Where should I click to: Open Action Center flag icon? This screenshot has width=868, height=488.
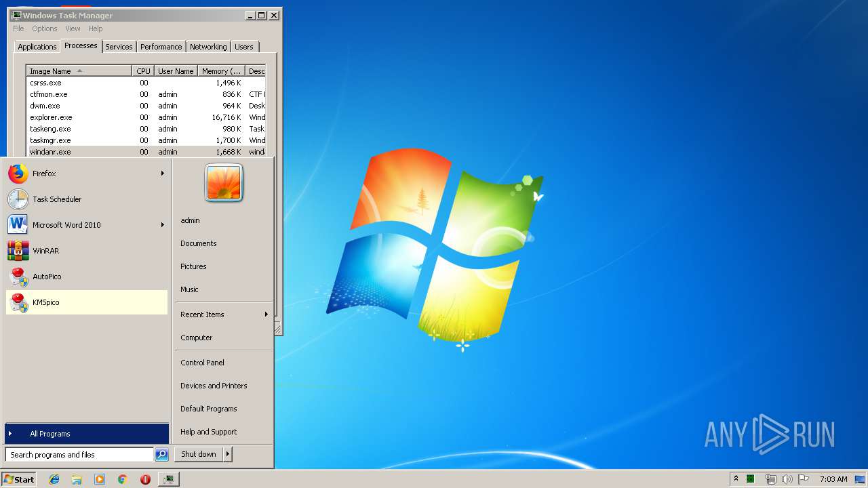[804, 479]
